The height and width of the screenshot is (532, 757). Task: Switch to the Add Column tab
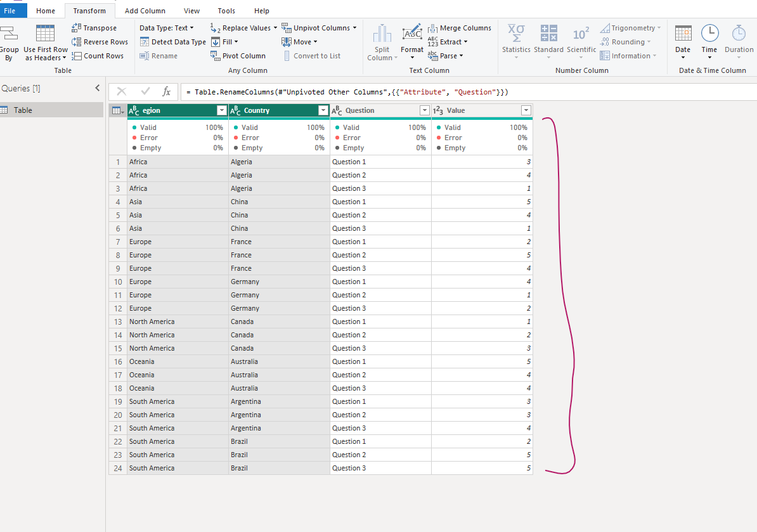(145, 11)
